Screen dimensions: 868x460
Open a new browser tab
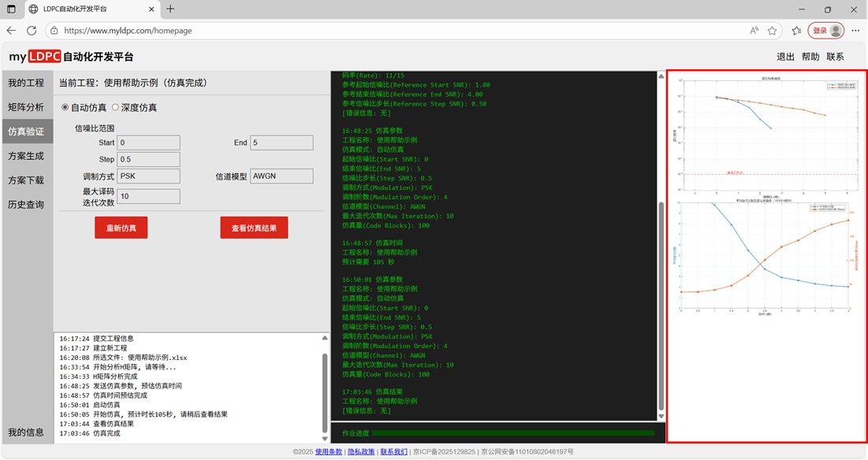pos(171,9)
